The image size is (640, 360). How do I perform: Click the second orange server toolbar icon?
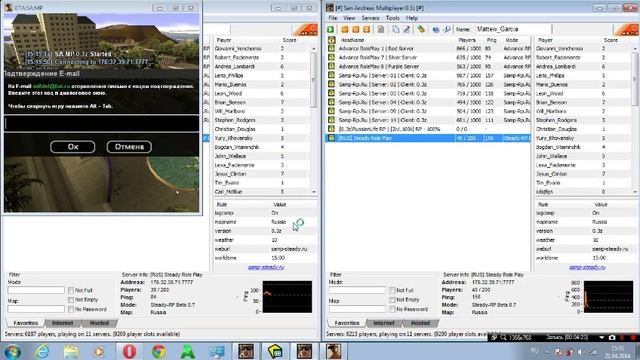(356, 29)
